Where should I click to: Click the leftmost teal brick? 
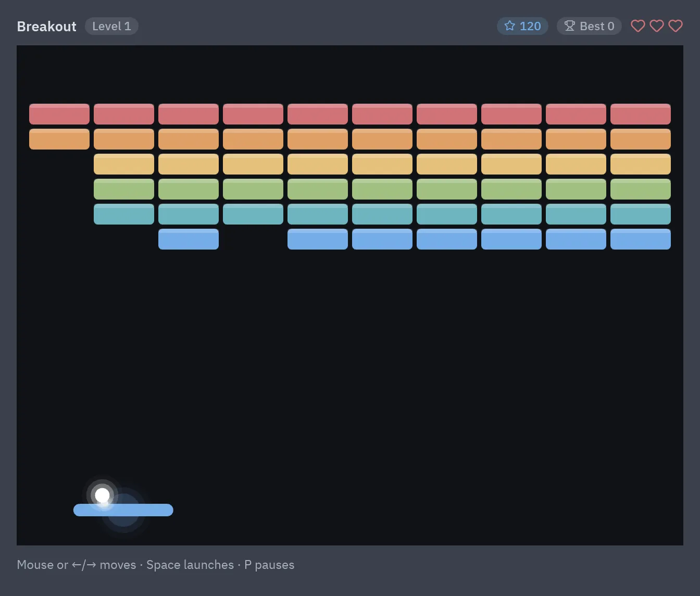[x=124, y=214]
